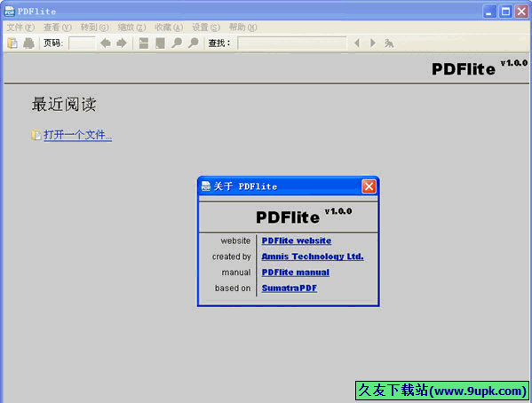Click the 'created by' label

click(x=232, y=257)
